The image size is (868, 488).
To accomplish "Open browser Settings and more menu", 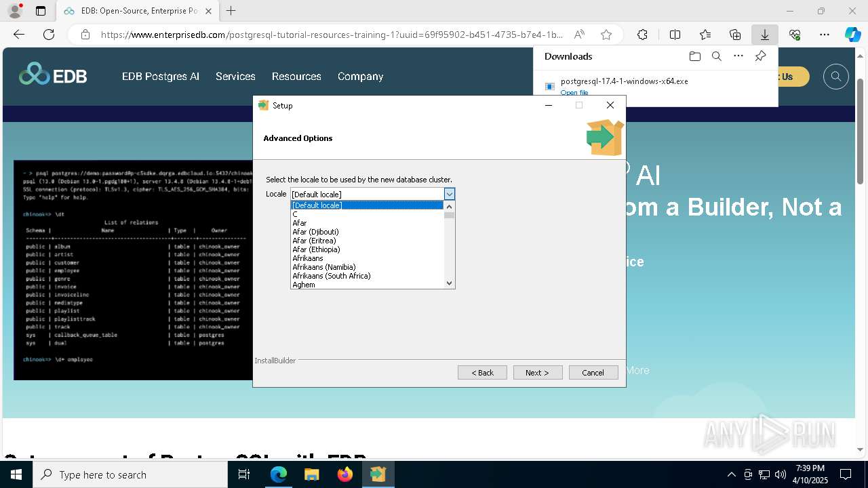I will [x=825, y=35].
